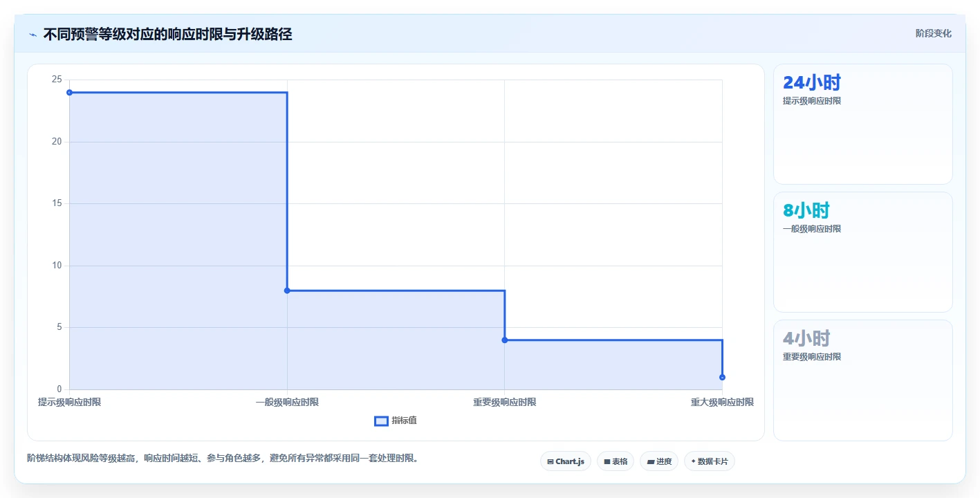Click the lightning icon beside the title

33,35
